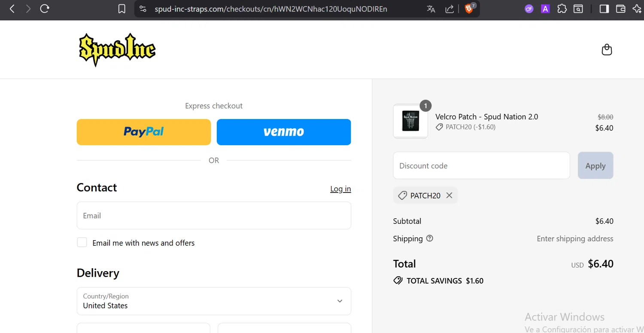Toggle the browser sidebar panel

[x=604, y=9]
